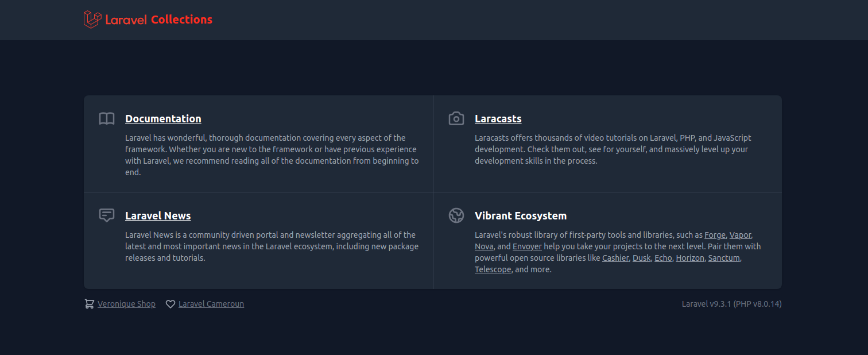Click the camera icon beside Laracasts
This screenshot has height=355, width=868.
456,119
